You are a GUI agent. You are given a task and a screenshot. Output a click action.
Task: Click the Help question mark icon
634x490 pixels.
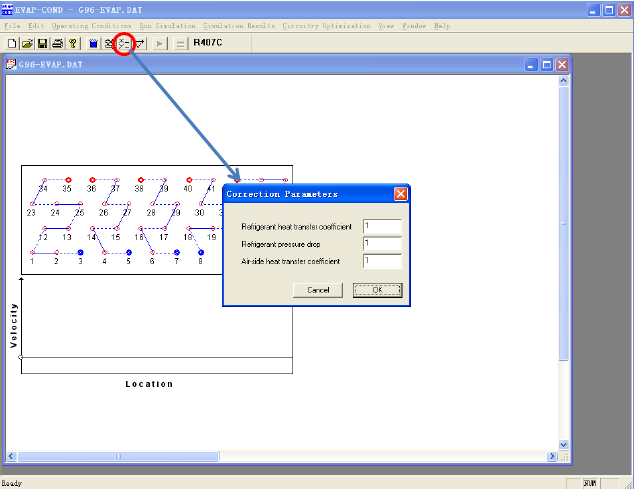pos(73,44)
